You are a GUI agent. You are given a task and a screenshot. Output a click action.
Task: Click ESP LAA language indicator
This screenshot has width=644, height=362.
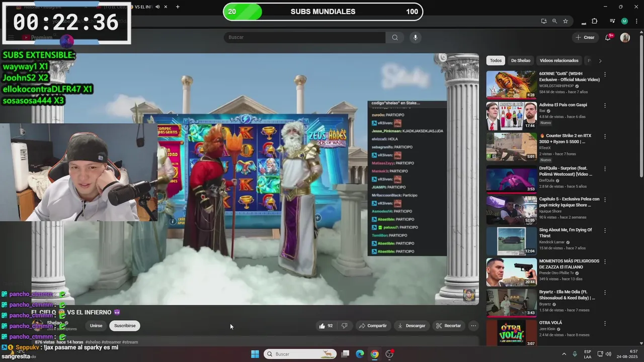tap(588, 354)
